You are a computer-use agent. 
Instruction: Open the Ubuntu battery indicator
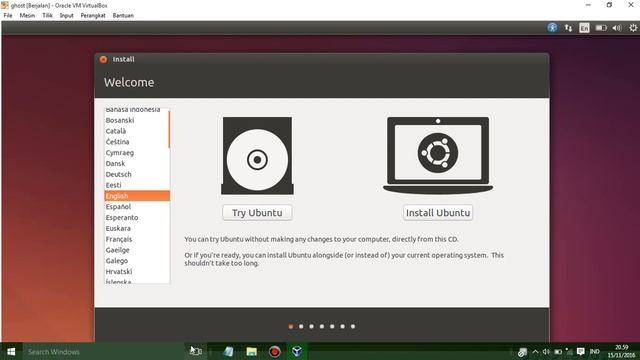tap(601, 28)
